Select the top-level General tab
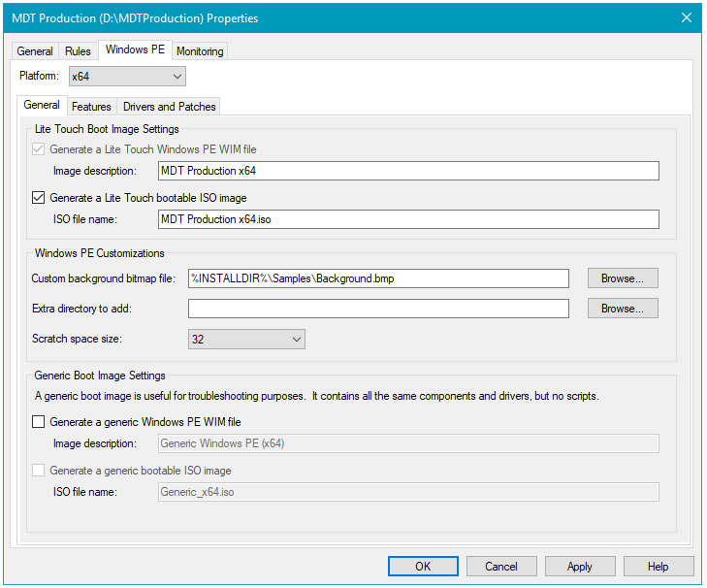This screenshot has width=707, height=588. (x=35, y=51)
